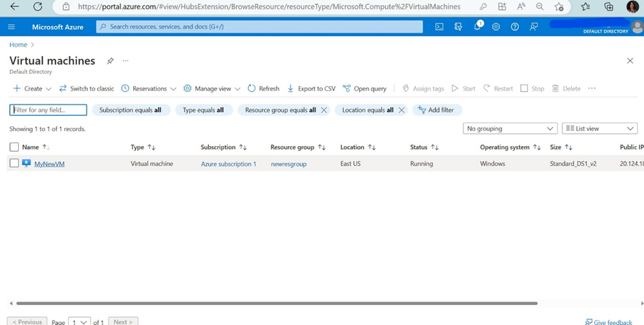Screen dimensions: 644x325
Task: Open the Azure subscription 1 link
Action: click(x=228, y=163)
